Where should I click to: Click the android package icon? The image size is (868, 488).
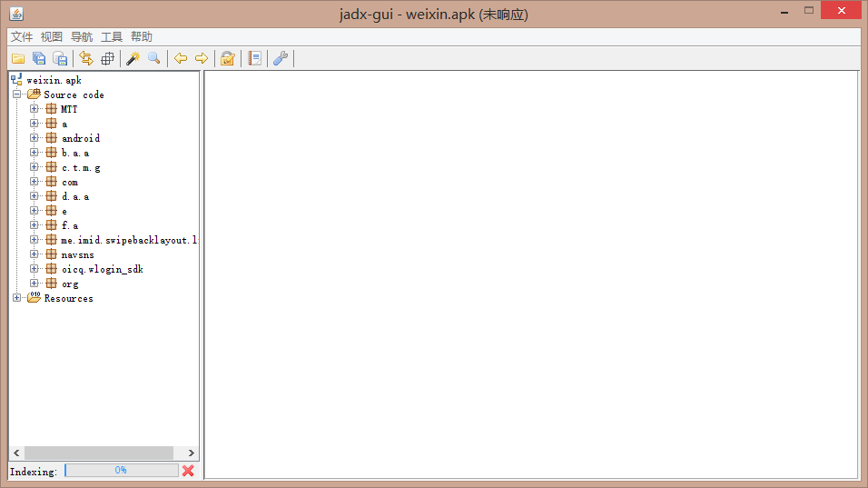[52, 137]
